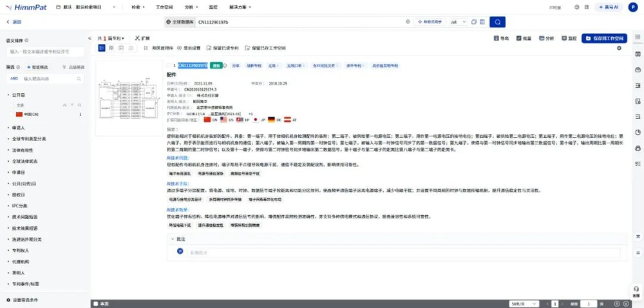Click the 高级筛选 button
Image resolution: width=644 pixels, height=308 pixels.
74,67
